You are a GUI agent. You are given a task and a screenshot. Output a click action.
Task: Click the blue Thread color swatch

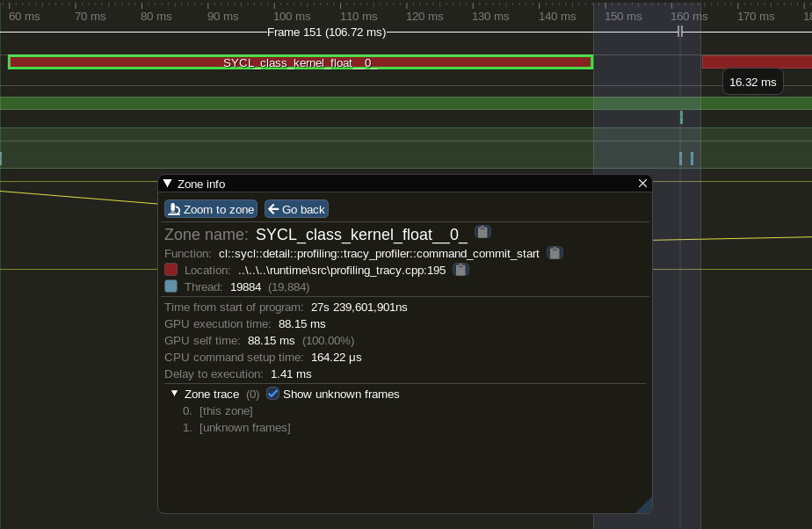coord(170,286)
